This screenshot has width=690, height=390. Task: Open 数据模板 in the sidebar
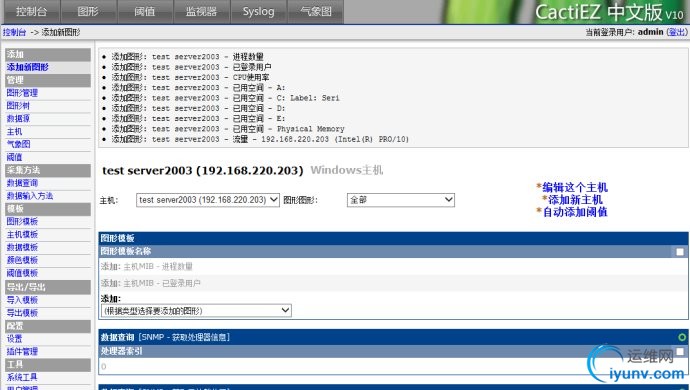pyautogui.click(x=22, y=247)
